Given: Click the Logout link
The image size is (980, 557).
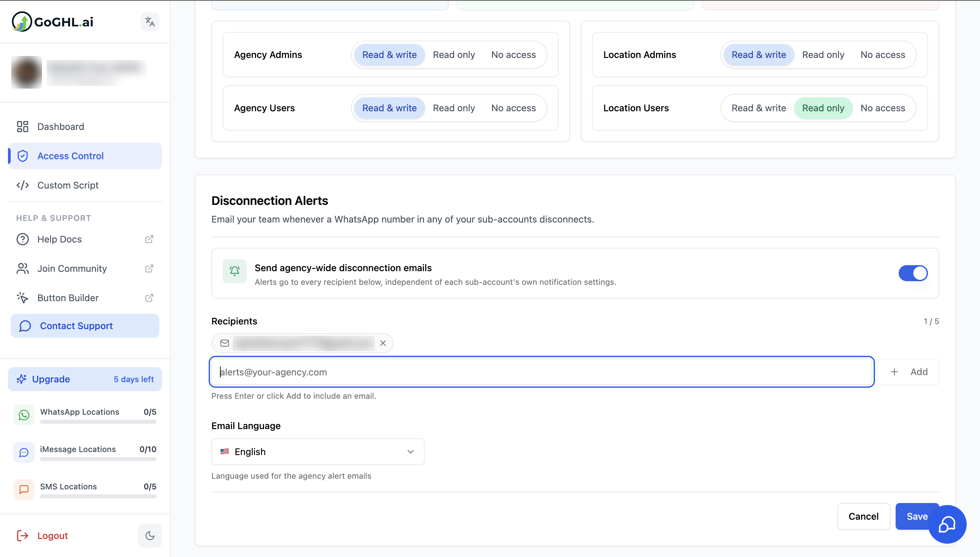Looking at the screenshot, I should coord(52,536).
